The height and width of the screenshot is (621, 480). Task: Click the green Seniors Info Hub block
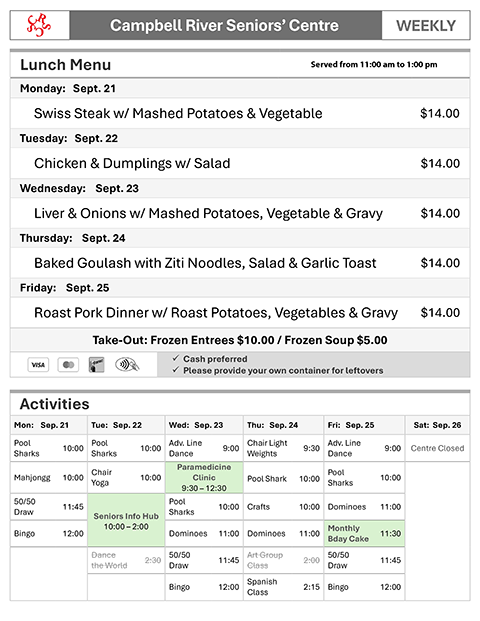pos(126,520)
